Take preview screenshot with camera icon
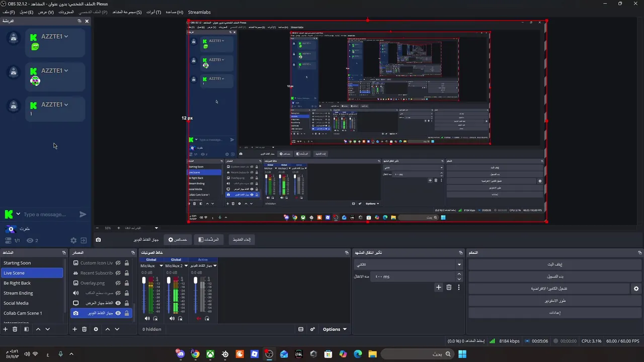Screen dimensions: 644x362 coord(98,240)
